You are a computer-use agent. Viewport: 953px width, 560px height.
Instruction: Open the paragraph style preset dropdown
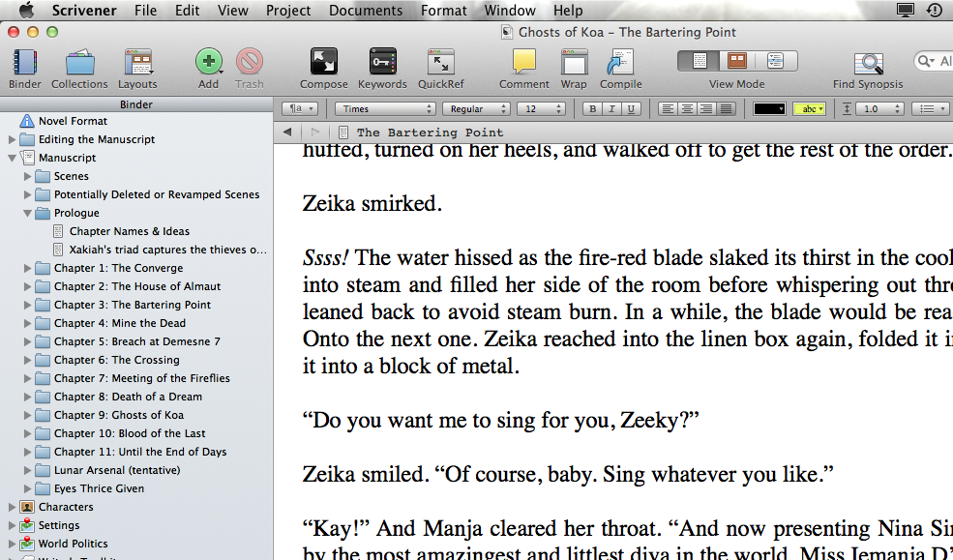(x=300, y=108)
